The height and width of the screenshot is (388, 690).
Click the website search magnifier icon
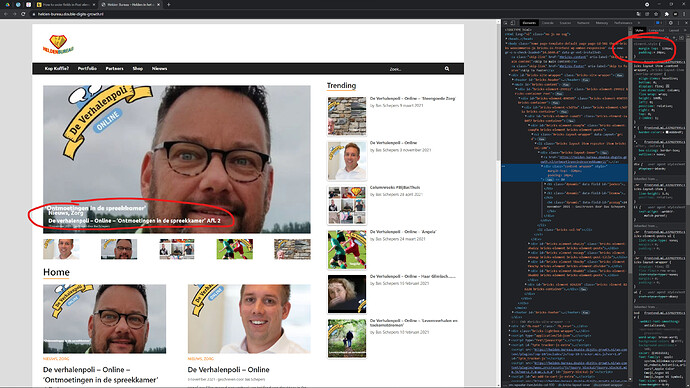tap(447, 69)
